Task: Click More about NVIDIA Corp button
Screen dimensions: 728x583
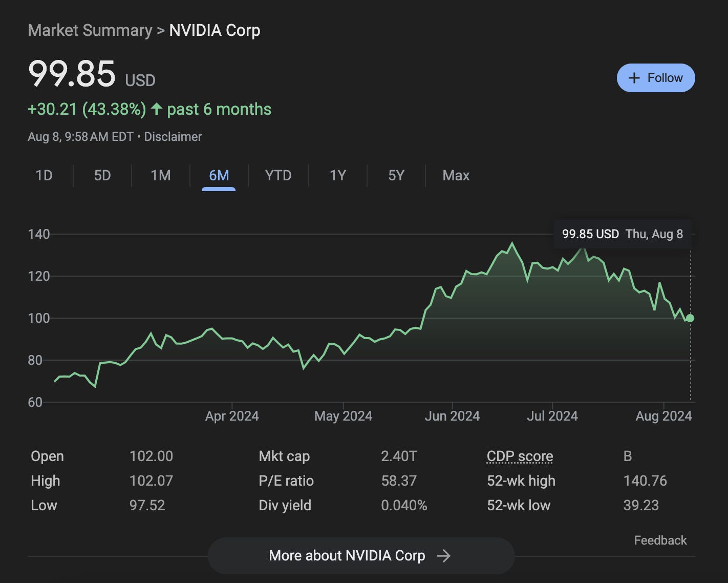Action: [361, 556]
